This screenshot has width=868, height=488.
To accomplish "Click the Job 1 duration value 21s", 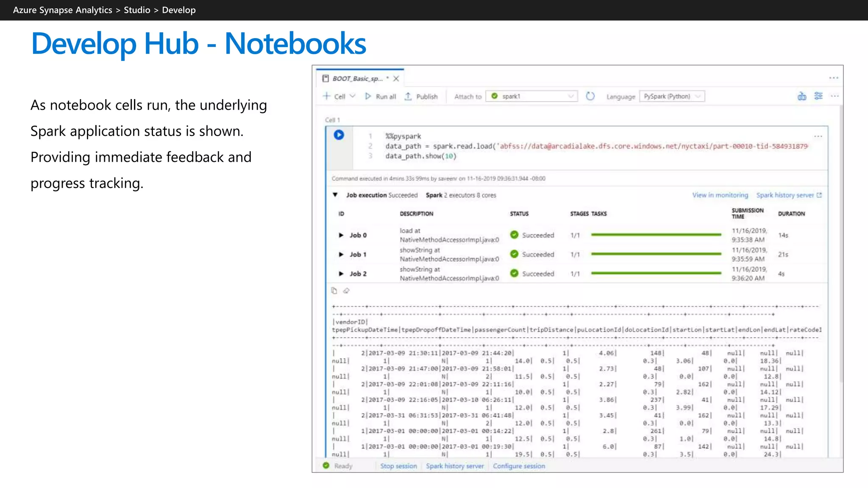I will pyautogui.click(x=783, y=255).
